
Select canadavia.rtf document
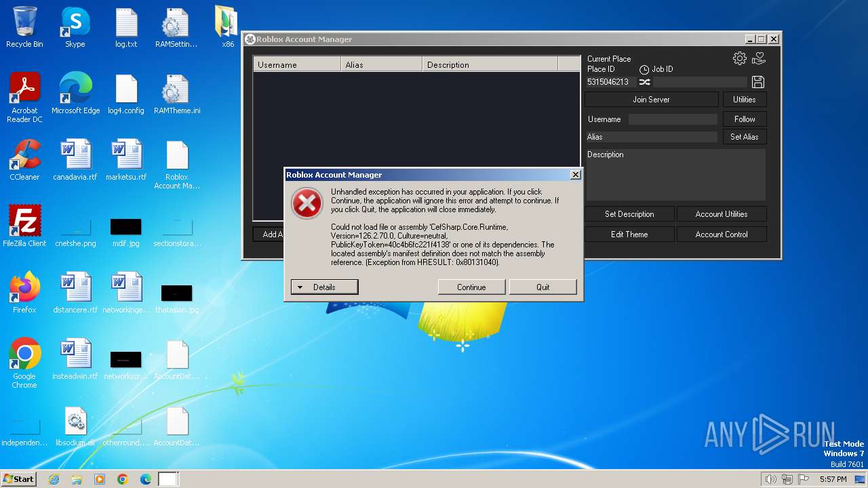pyautogui.click(x=75, y=161)
